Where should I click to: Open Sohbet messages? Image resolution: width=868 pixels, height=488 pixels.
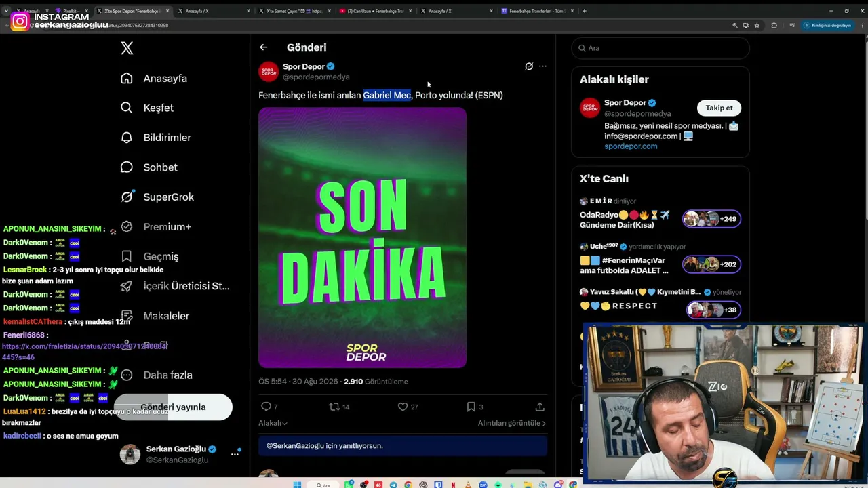click(x=160, y=167)
